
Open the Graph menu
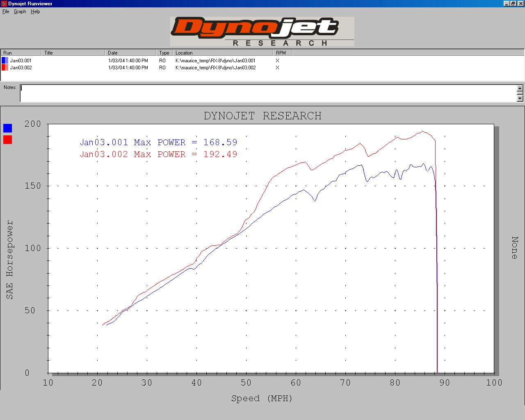20,11
